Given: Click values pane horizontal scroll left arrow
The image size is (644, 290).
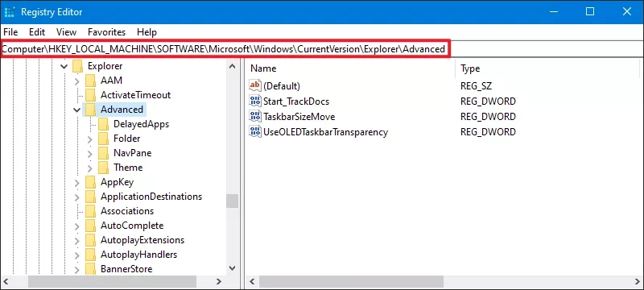Looking at the screenshot, I should coord(252,282).
